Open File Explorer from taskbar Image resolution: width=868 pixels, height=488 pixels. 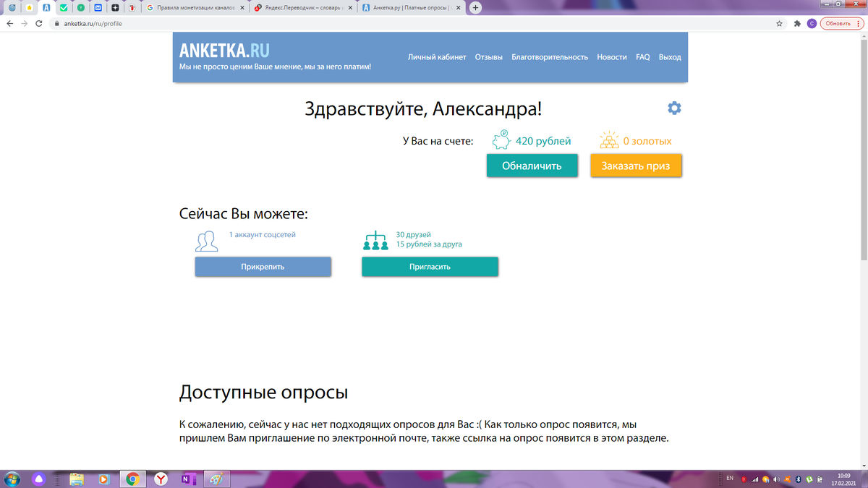tap(77, 479)
